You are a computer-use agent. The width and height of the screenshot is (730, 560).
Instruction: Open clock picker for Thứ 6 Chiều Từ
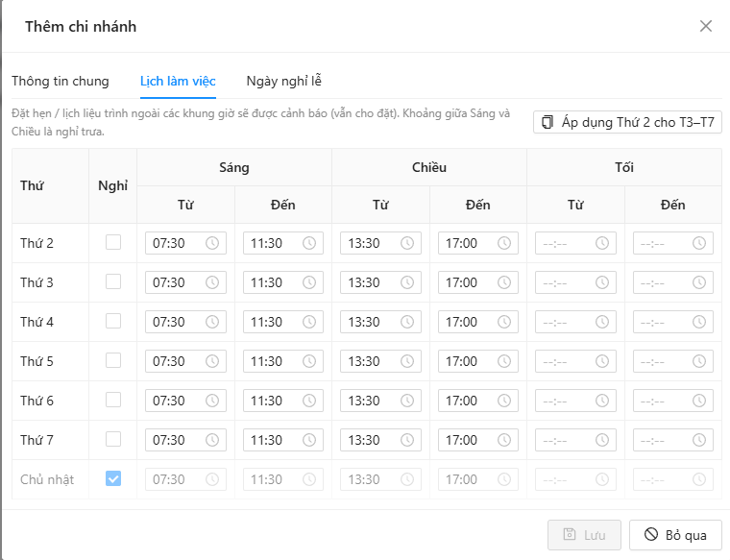click(407, 401)
